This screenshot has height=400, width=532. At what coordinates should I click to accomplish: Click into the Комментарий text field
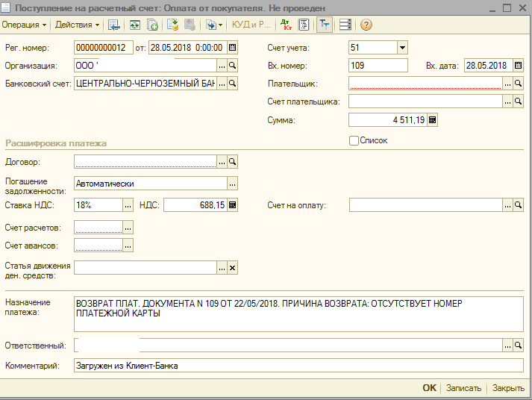(298, 366)
